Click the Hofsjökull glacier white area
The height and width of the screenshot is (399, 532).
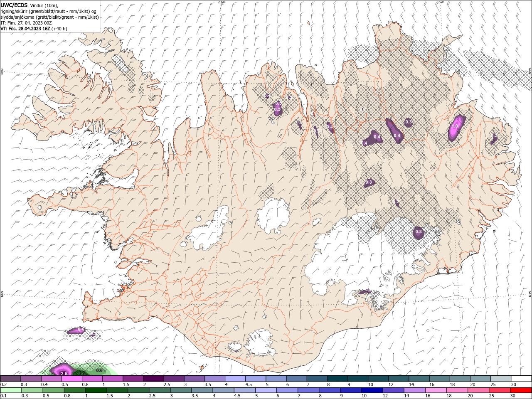point(273,215)
